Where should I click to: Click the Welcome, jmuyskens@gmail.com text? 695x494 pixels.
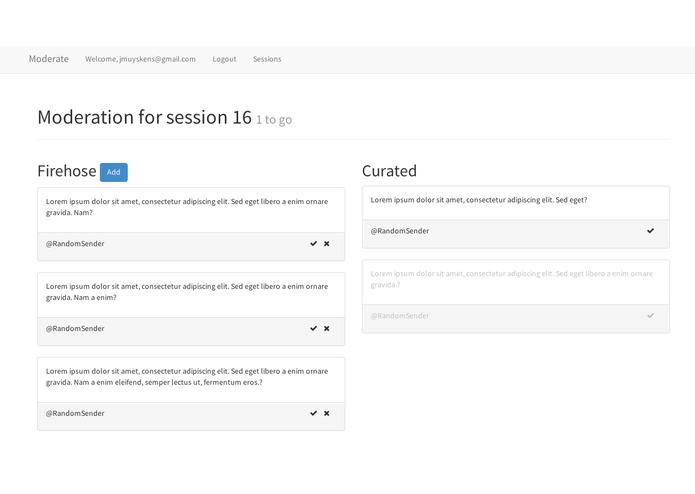pos(141,59)
